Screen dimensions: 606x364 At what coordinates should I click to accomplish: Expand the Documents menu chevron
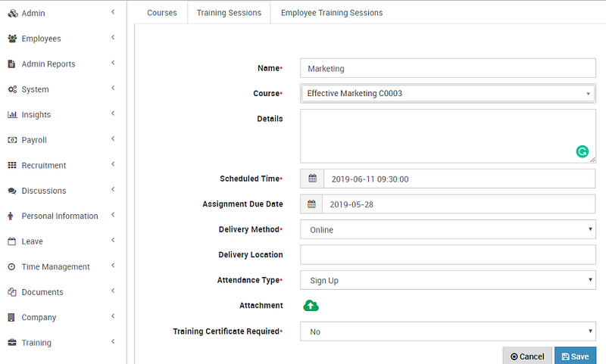[113, 291]
